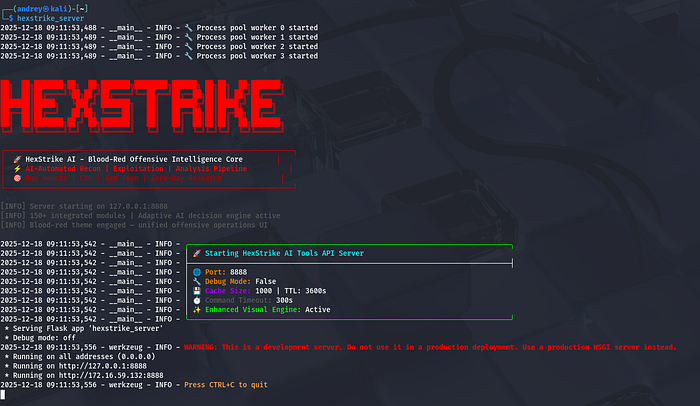The width and height of the screenshot is (700, 406).
Task: Click globe icon beside 'Port:'
Action: [x=196, y=272]
